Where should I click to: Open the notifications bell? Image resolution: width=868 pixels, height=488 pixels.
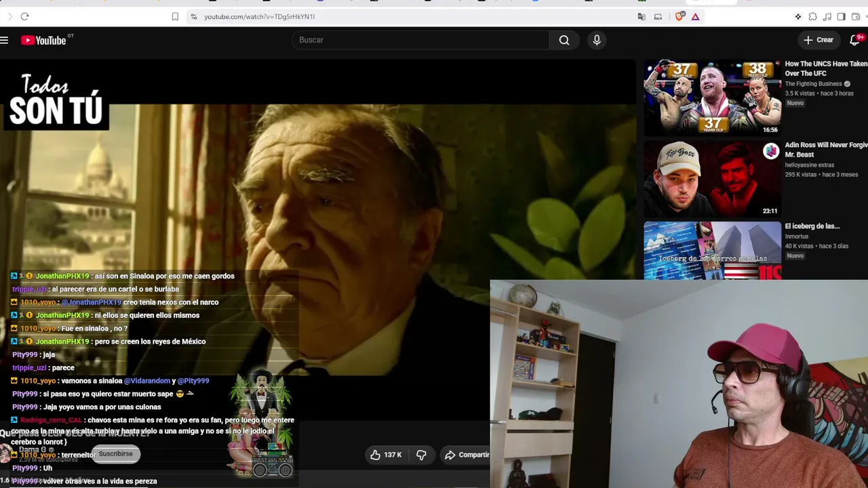[855, 40]
